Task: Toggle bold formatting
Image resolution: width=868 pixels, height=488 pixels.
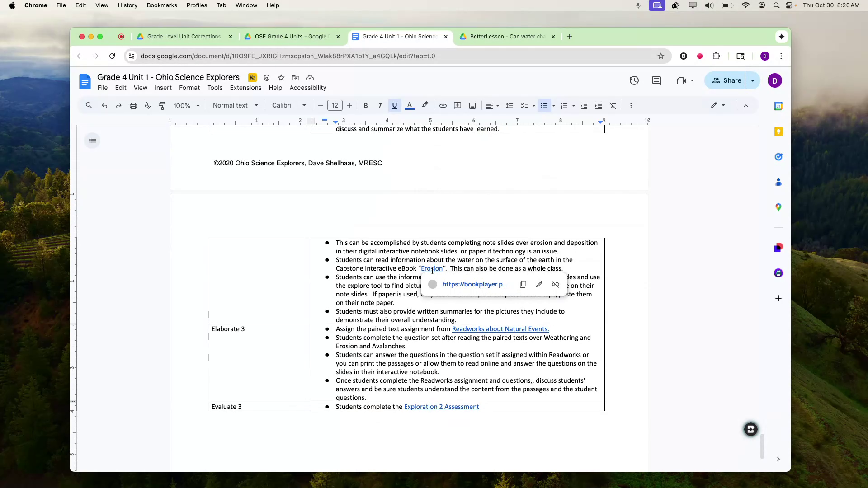Action: (365, 105)
